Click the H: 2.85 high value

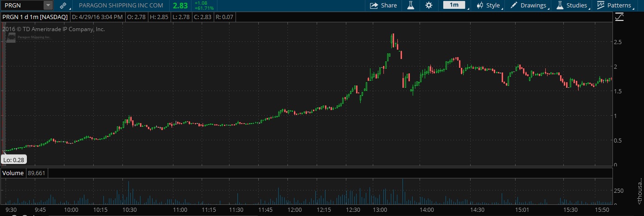tap(159, 17)
